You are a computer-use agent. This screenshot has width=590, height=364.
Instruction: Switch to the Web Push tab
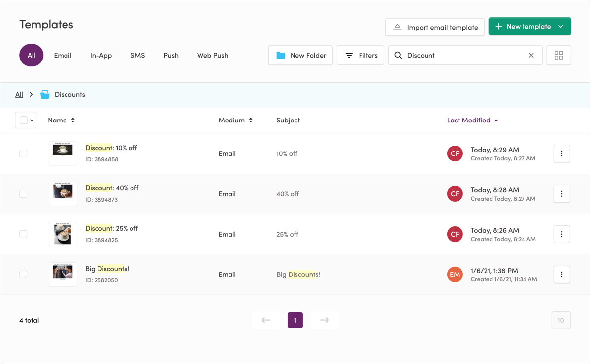(x=213, y=55)
